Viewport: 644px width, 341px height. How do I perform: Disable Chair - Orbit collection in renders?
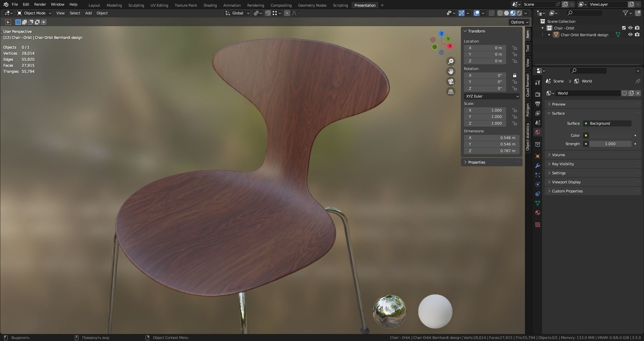(x=637, y=28)
